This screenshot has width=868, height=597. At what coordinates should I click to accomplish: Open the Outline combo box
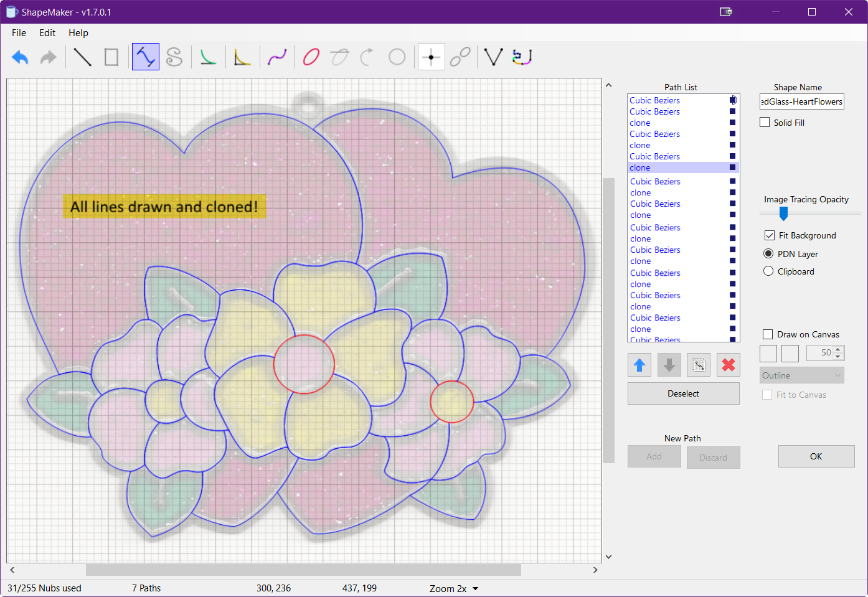point(802,375)
